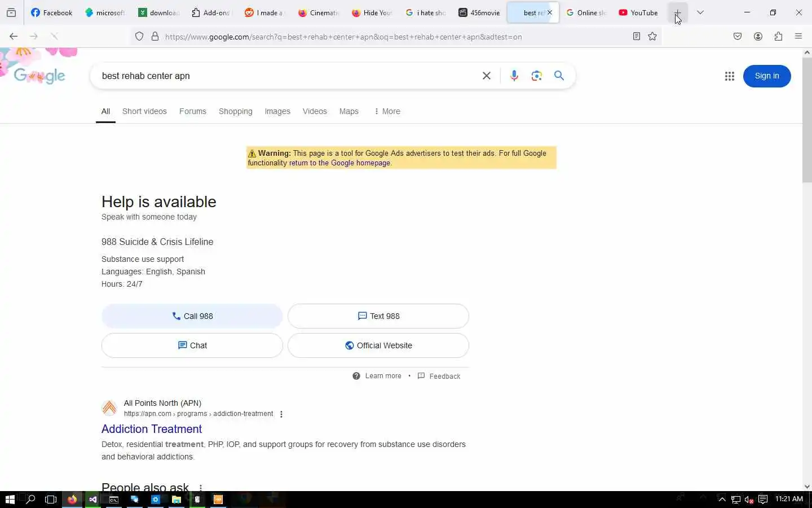
Task: Expand the More search filters menu
Action: coord(387,112)
